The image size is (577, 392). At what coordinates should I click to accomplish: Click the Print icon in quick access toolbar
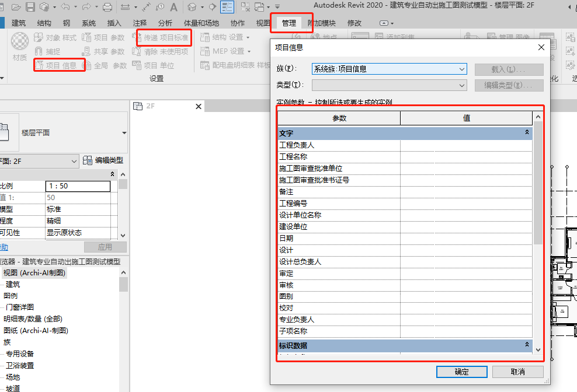pyautogui.click(x=107, y=7)
